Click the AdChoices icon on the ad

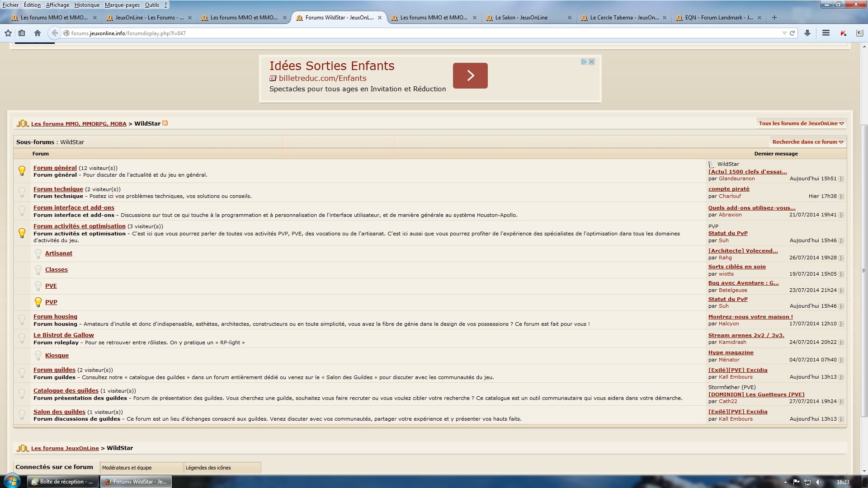(584, 62)
